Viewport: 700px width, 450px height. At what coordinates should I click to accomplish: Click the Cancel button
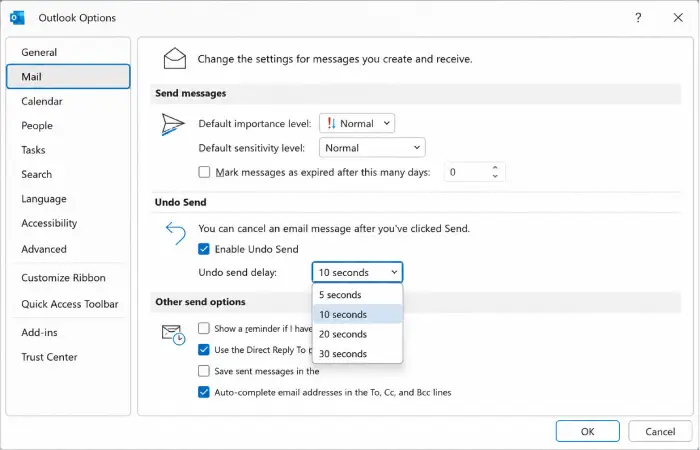660,431
